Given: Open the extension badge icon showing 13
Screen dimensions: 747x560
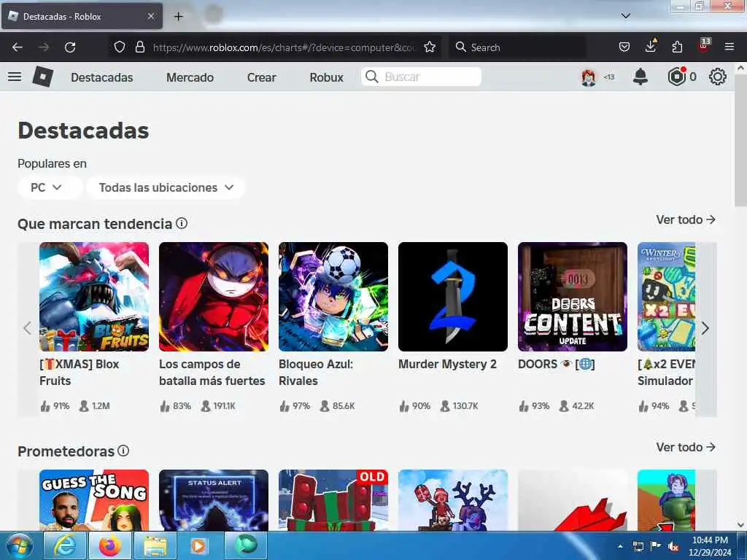Looking at the screenshot, I should coord(704,46).
